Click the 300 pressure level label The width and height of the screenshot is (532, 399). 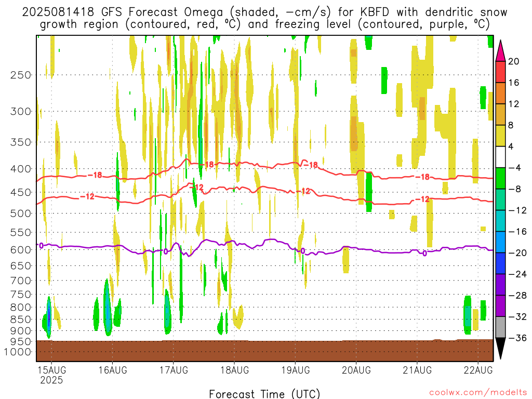(21, 111)
